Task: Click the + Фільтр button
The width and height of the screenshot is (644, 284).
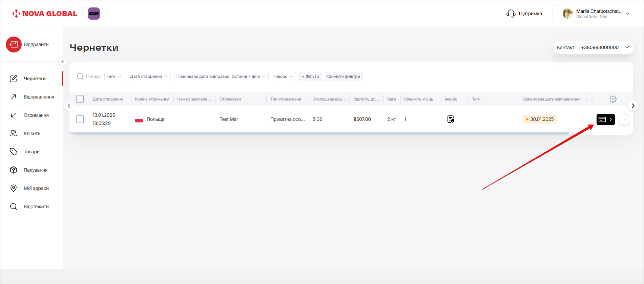Action: point(310,77)
